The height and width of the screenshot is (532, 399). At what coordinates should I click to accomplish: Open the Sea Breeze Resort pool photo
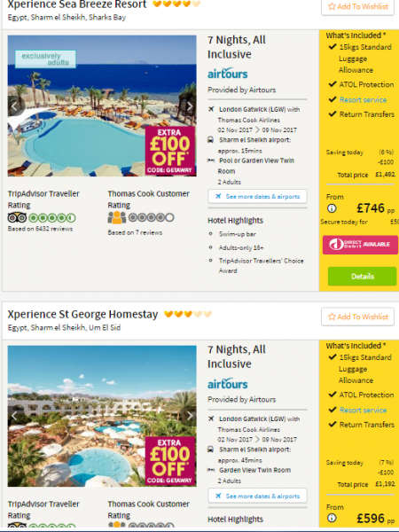(102, 106)
